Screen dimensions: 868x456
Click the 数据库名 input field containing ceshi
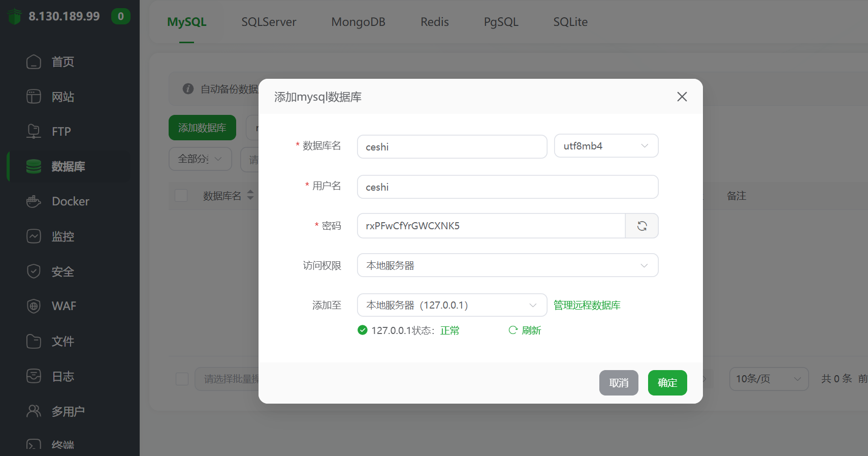pyautogui.click(x=452, y=146)
